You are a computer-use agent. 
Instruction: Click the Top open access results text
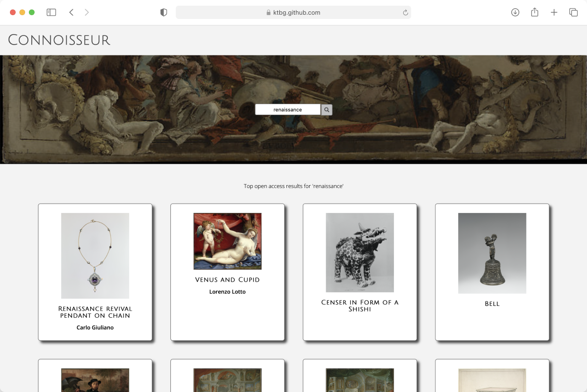[293, 186]
